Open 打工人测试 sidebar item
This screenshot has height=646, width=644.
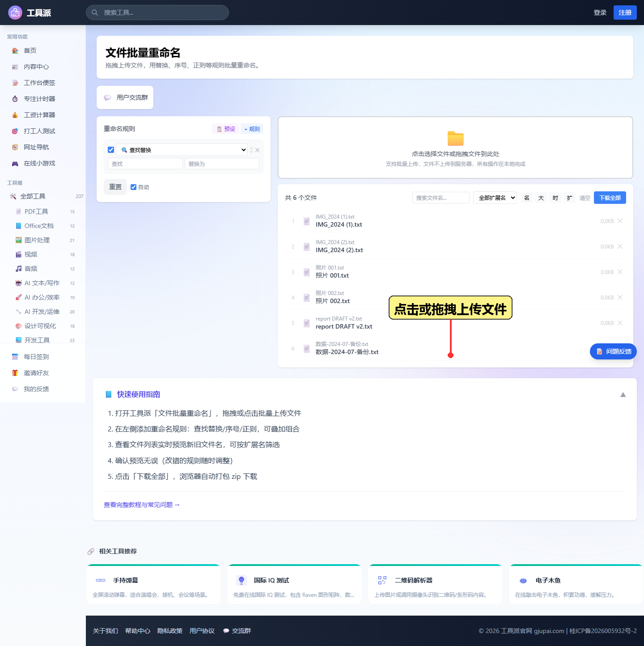[42, 131]
